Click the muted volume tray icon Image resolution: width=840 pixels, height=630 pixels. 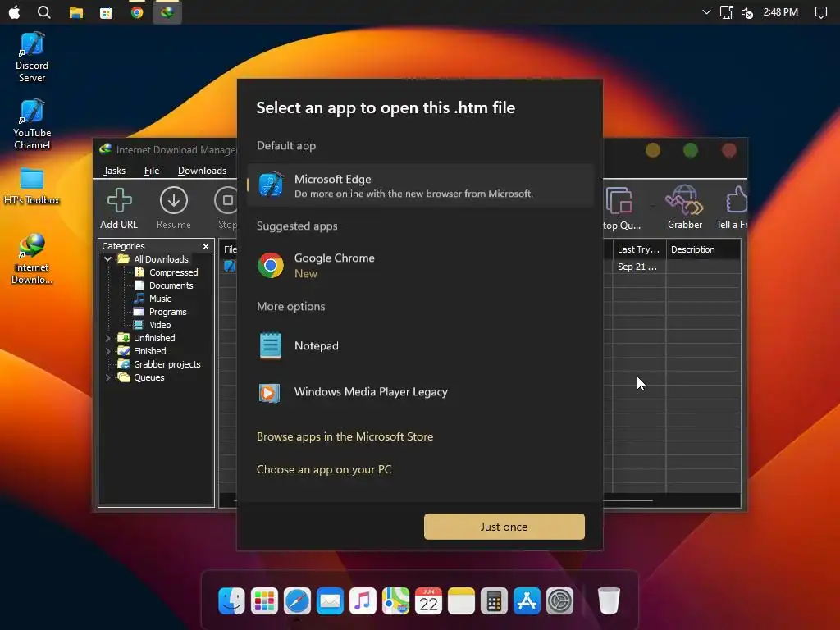tap(747, 12)
